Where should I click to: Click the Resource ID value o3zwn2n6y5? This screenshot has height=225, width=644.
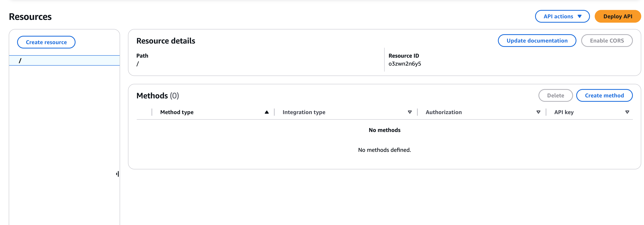pyautogui.click(x=404, y=64)
